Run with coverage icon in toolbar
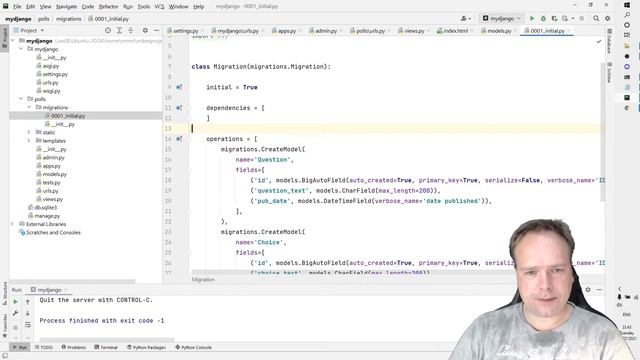 coord(554,18)
